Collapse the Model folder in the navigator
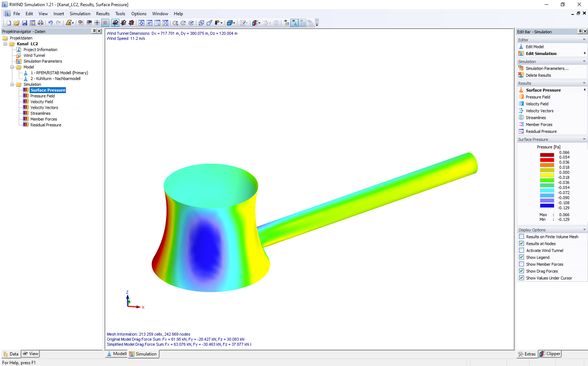The image size is (588, 366). 12,67
